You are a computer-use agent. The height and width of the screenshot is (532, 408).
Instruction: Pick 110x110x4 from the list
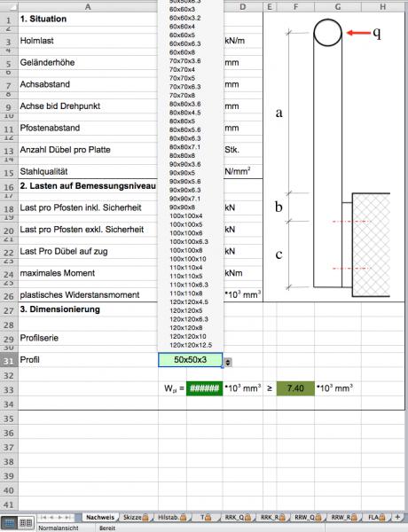186,268
